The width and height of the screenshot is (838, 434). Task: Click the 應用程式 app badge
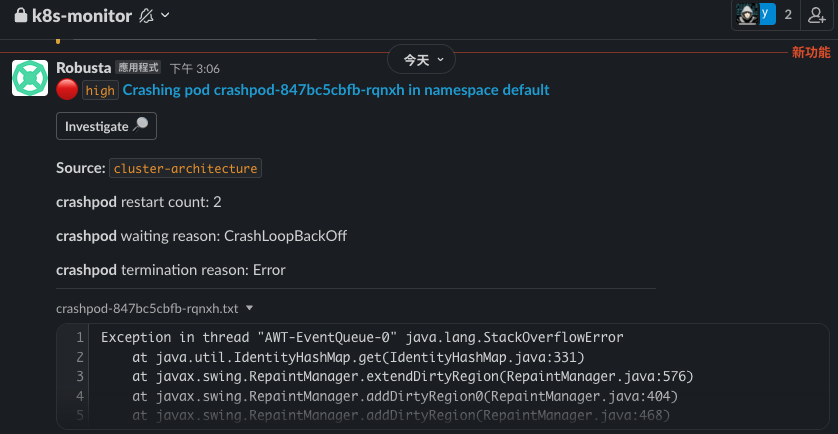pyautogui.click(x=138, y=67)
